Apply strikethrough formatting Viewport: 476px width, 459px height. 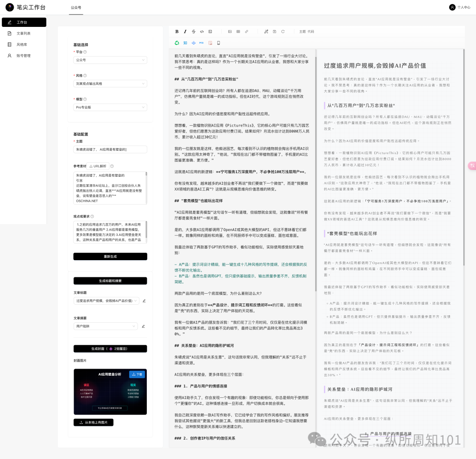193,32
